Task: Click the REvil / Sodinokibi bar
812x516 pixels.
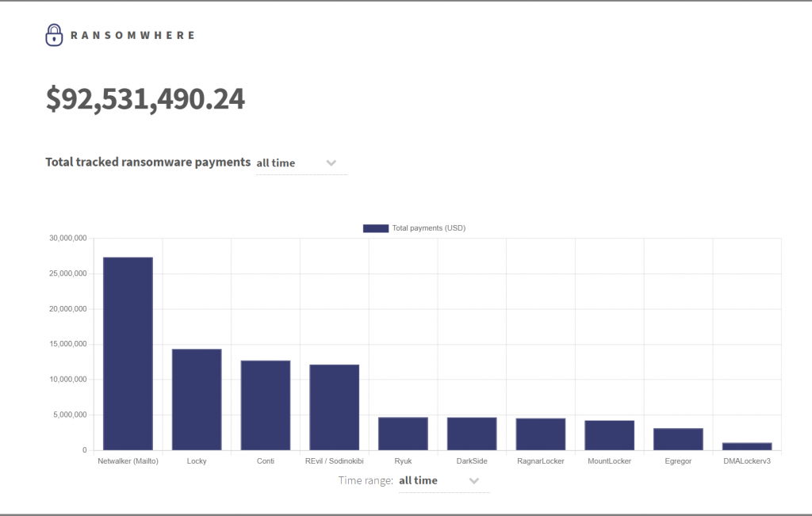Action: click(335, 407)
